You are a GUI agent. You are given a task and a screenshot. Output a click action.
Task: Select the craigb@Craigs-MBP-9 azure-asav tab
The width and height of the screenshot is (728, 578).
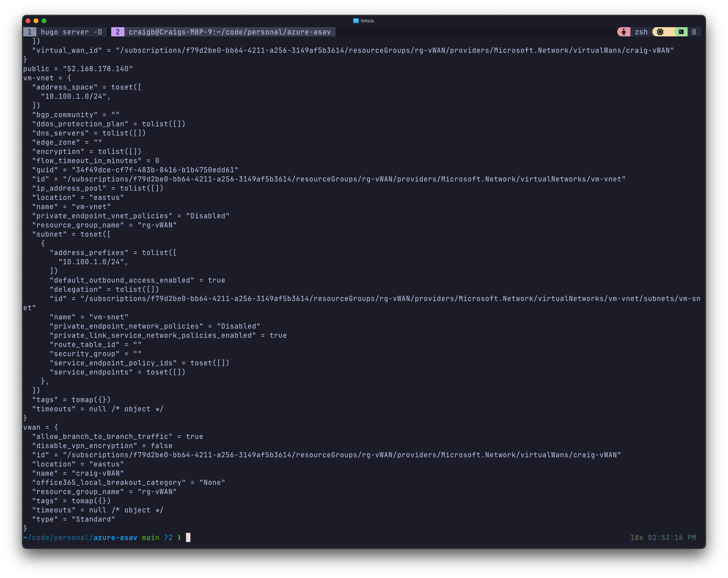(x=230, y=32)
